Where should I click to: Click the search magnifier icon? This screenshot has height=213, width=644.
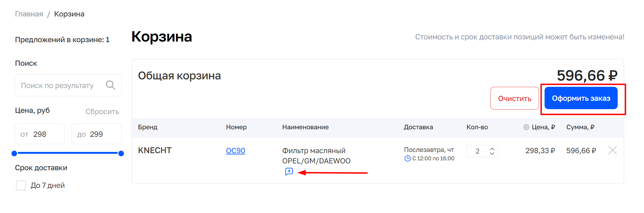[111, 85]
